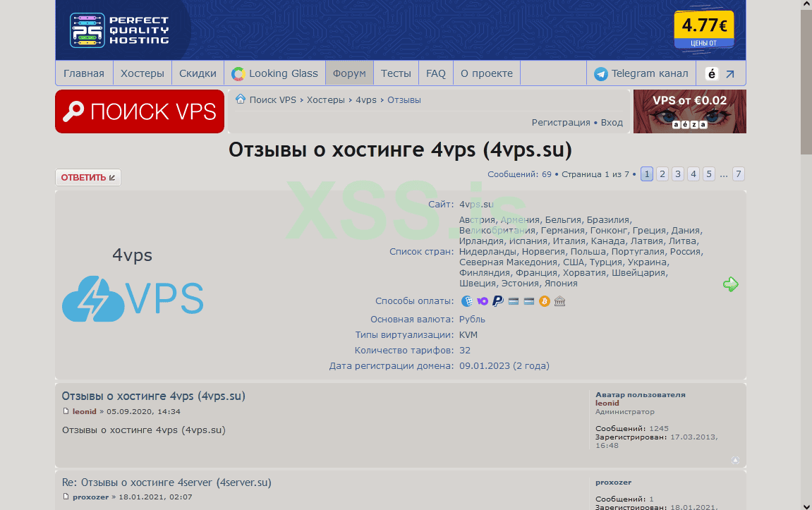This screenshot has width=812, height=510.
Task: Open the О проекте menu item
Action: point(487,73)
